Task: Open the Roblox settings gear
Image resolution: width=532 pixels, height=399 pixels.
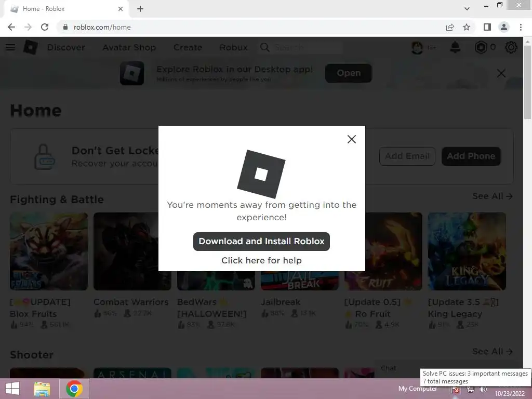Action: point(511,47)
